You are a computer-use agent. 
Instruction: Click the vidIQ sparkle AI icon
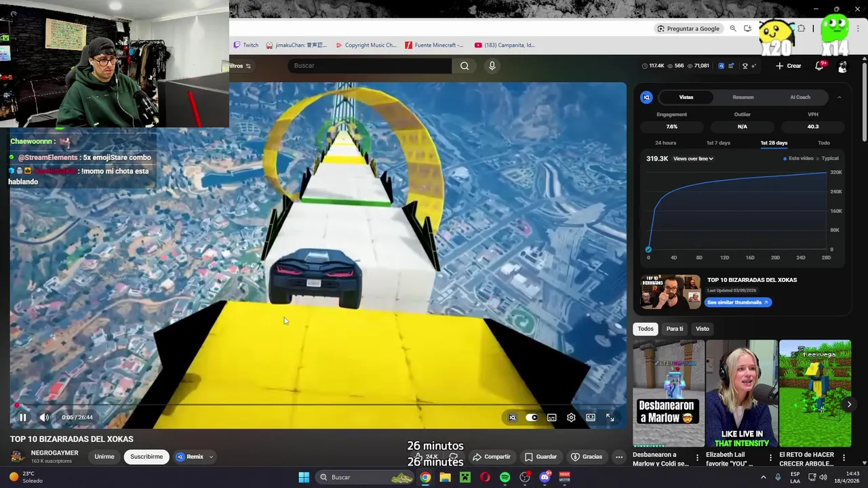(753, 66)
